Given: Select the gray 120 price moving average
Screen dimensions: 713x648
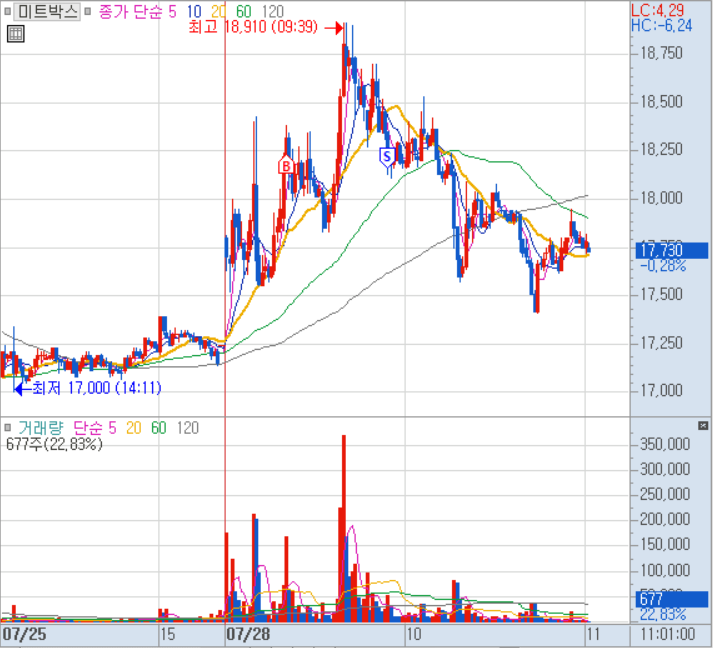Looking at the screenshot, I should pos(273,12).
